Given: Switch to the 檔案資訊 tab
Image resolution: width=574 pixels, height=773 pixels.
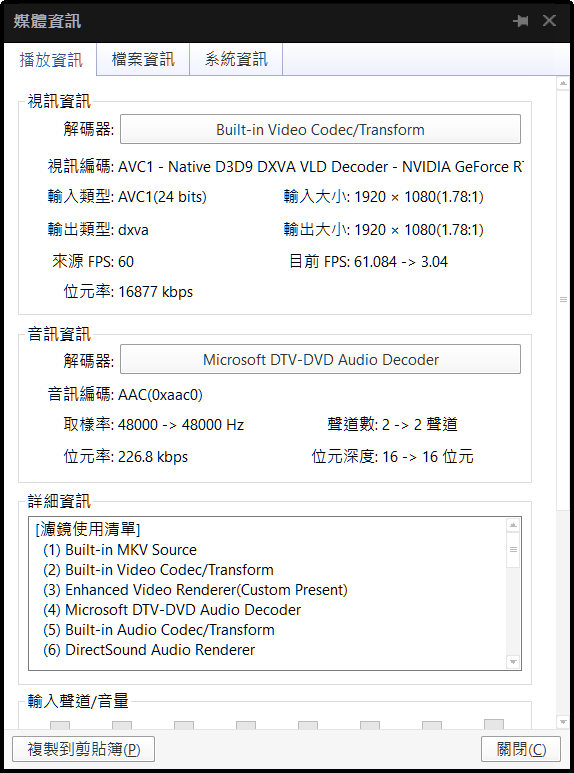Looking at the screenshot, I should point(143,59).
